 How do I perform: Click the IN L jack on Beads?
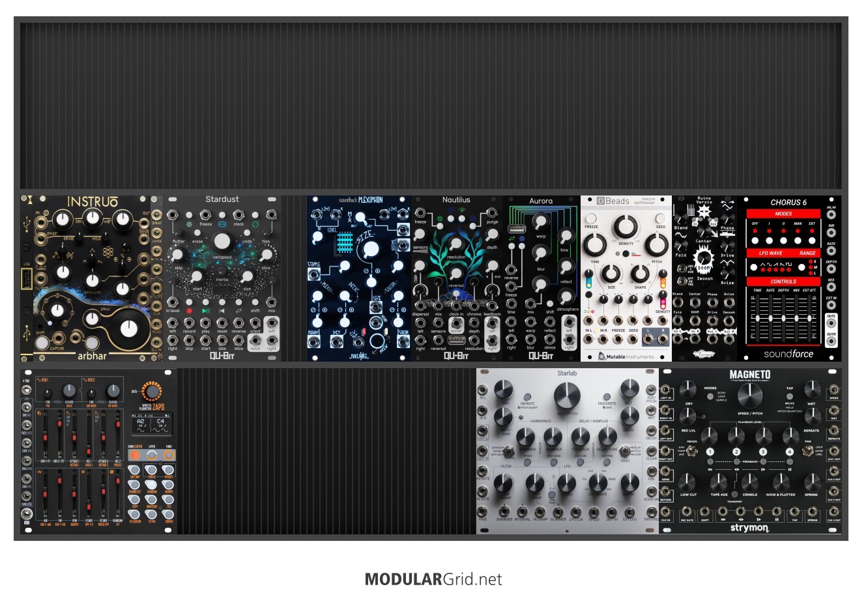pos(590,339)
